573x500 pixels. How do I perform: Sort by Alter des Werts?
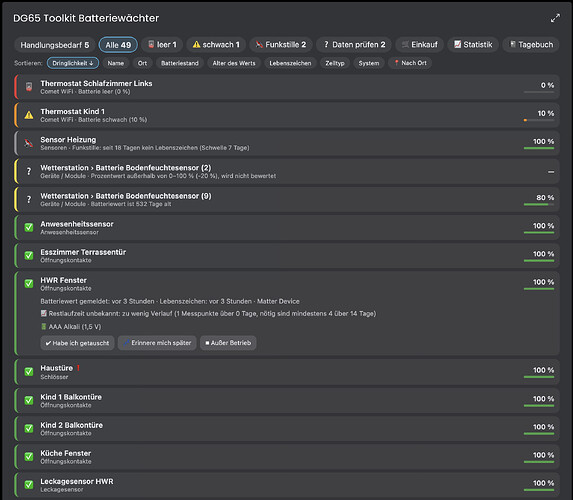[234, 63]
